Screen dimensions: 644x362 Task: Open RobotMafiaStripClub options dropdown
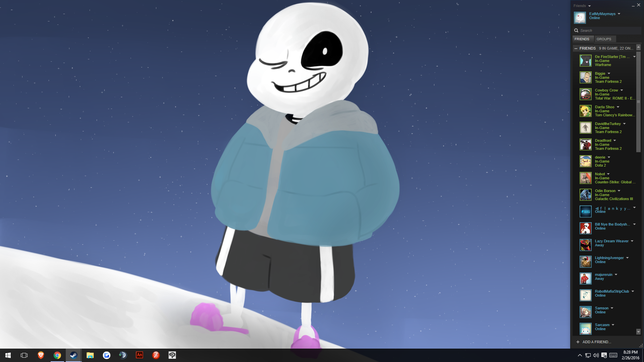(633, 291)
